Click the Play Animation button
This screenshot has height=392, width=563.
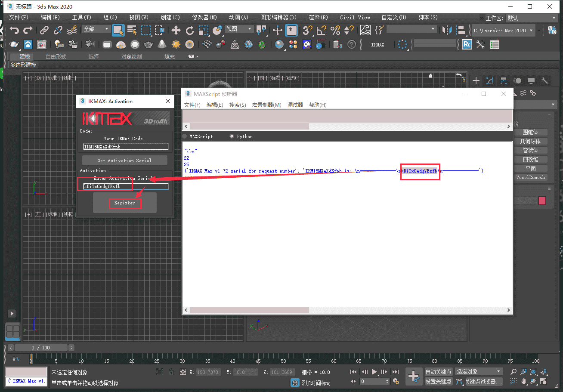point(374,372)
